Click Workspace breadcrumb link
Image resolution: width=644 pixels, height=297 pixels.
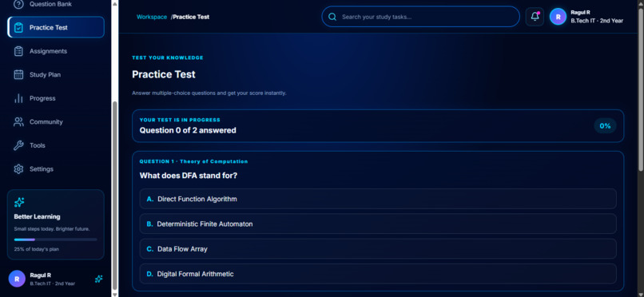(152, 17)
